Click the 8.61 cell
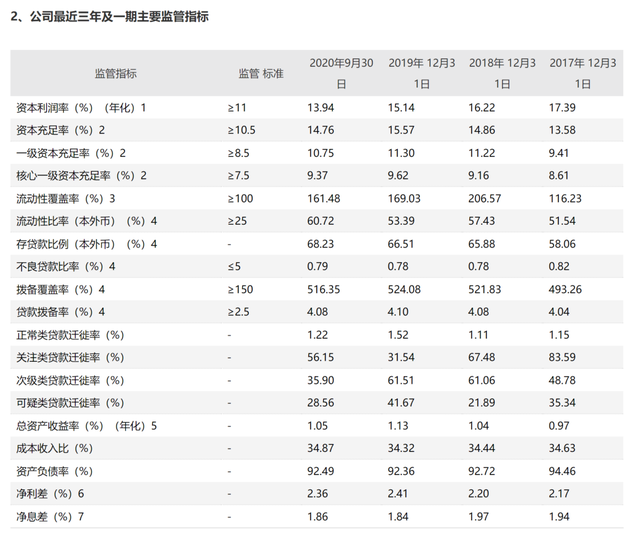Viewport: 640px width, 540px height. (x=559, y=176)
